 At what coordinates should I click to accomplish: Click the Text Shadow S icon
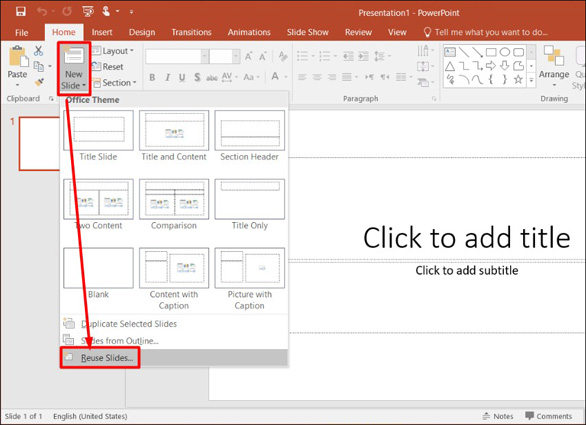(x=197, y=77)
